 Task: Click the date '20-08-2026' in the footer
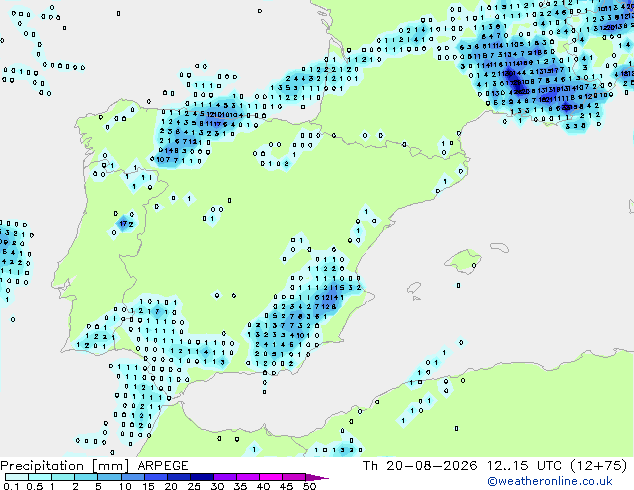pos(431,466)
